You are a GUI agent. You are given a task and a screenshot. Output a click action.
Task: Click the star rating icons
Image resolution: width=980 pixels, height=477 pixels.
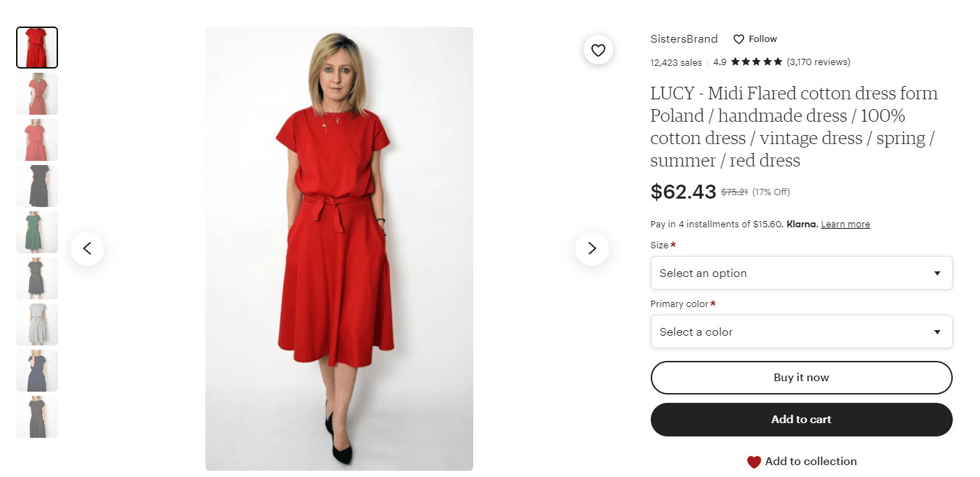pyautogui.click(x=757, y=62)
